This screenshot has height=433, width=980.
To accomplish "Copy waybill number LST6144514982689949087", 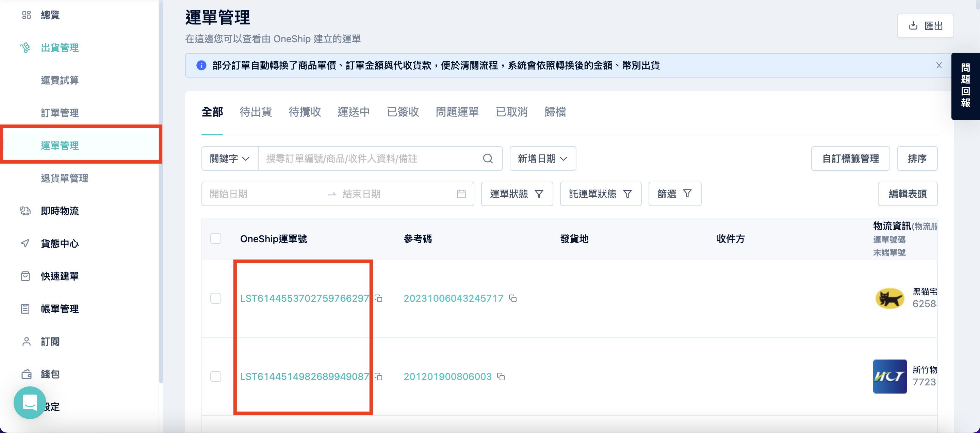I will point(378,376).
